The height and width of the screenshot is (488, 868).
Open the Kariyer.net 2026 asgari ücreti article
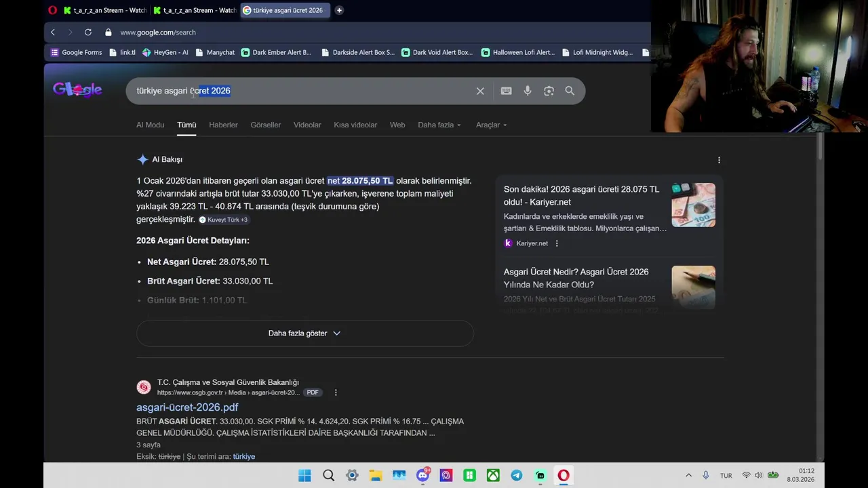(581, 195)
